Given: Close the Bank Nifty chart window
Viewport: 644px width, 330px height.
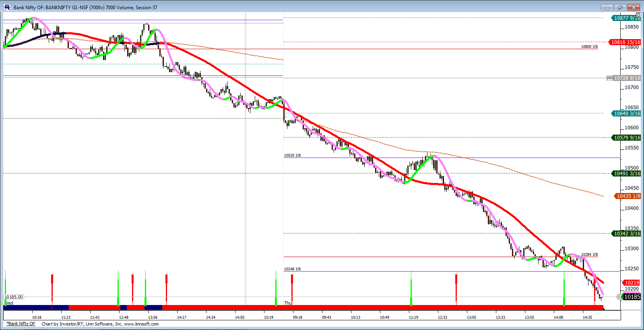Looking at the screenshot, I should (633, 7).
